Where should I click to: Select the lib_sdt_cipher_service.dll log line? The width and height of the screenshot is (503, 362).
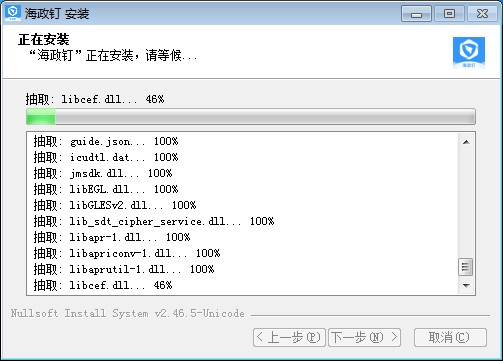pyautogui.click(x=154, y=221)
